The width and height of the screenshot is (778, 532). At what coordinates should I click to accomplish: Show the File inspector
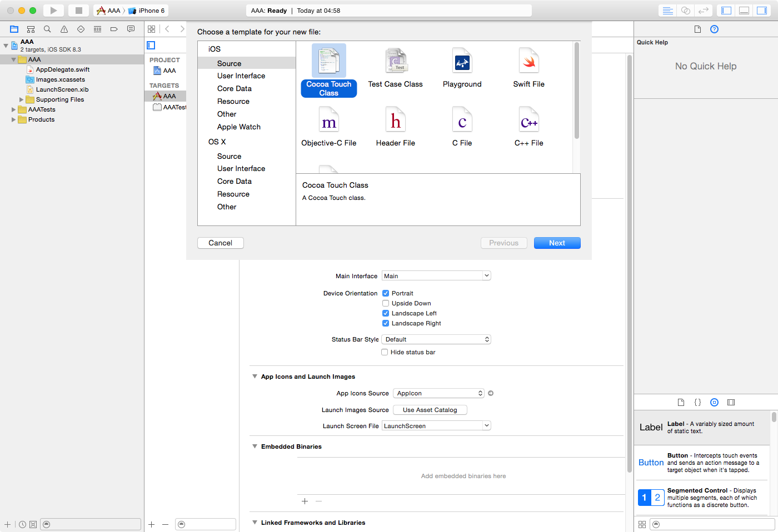click(697, 29)
